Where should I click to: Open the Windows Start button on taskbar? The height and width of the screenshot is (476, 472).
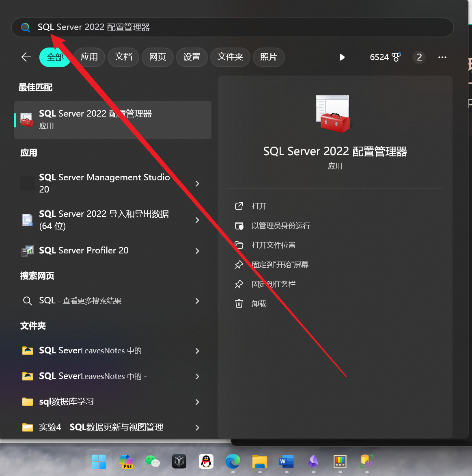99,461
